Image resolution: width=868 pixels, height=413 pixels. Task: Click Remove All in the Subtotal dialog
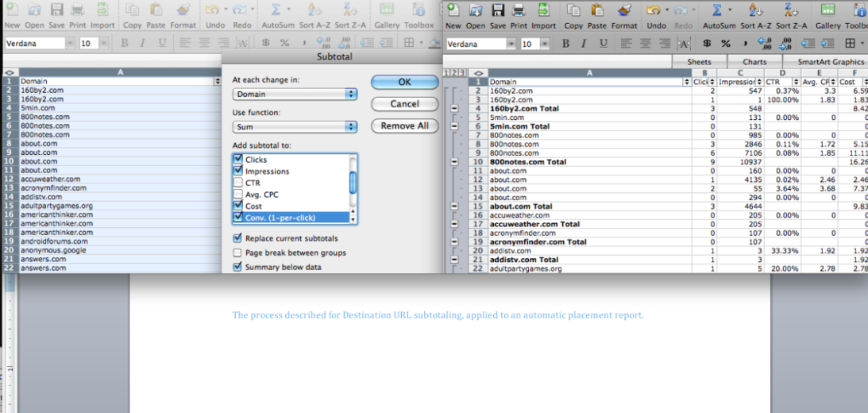point(405,125)
